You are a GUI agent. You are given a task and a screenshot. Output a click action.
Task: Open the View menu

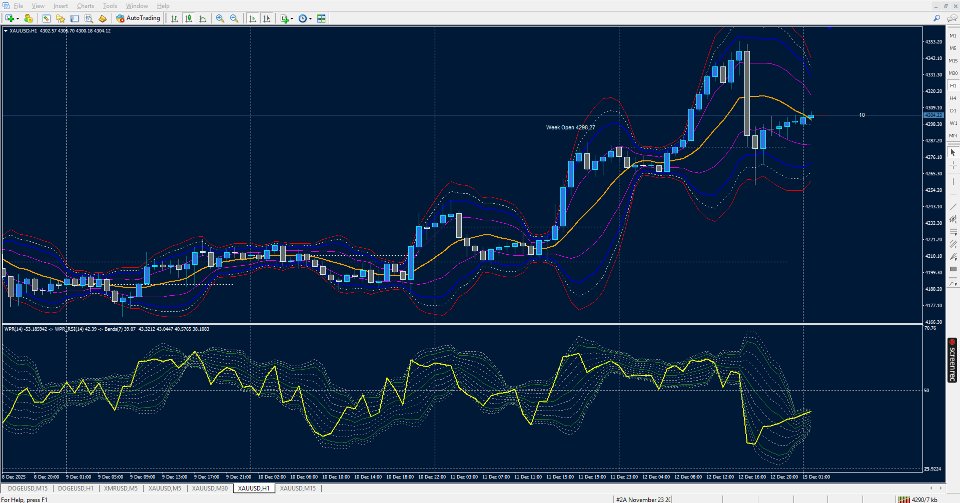(38, 6)
